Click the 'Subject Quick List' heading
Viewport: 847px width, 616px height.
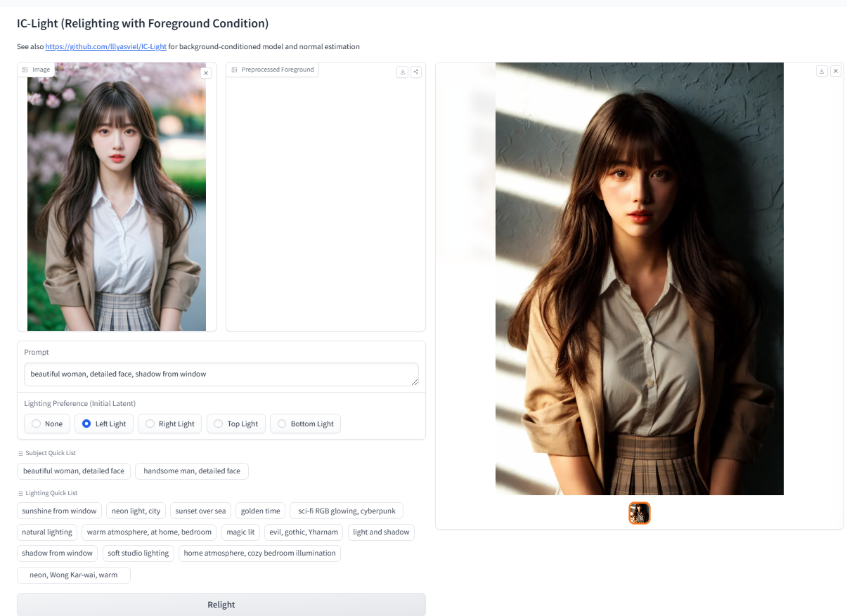coord(46,453)
